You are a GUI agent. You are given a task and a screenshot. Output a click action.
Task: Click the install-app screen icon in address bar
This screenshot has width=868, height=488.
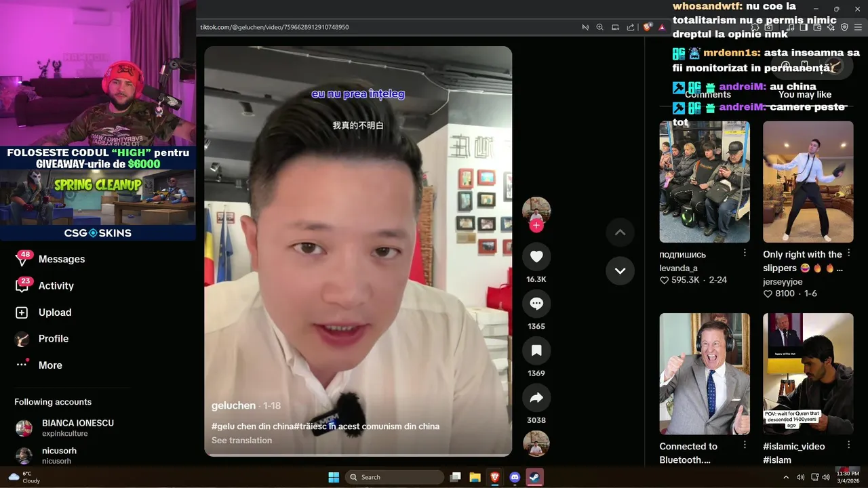615,27
